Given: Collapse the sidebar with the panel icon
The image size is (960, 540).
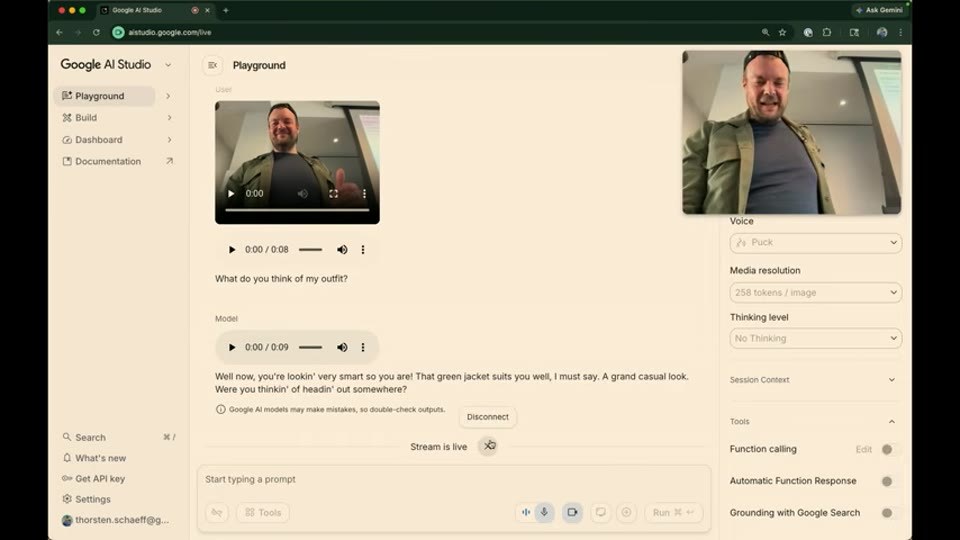Looking at the screenshot, I should [x=212, y=65].
